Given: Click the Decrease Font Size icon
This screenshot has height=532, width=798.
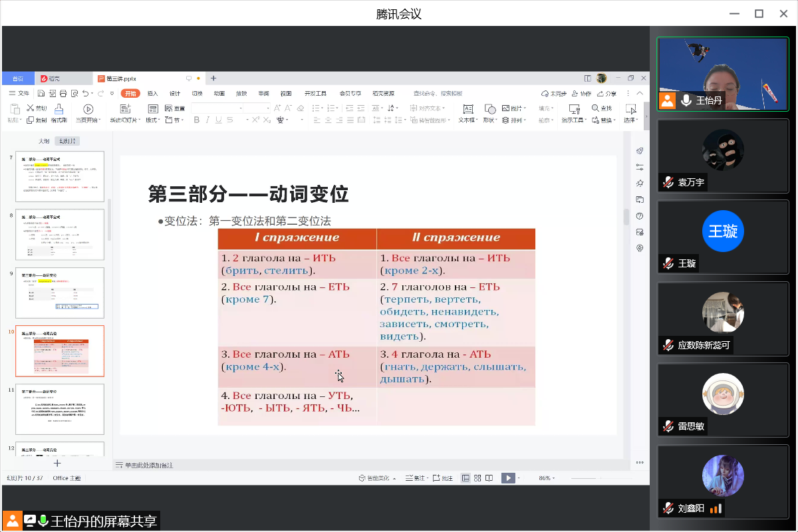Looking at the screenshot, I should click(x=288, y=108).
